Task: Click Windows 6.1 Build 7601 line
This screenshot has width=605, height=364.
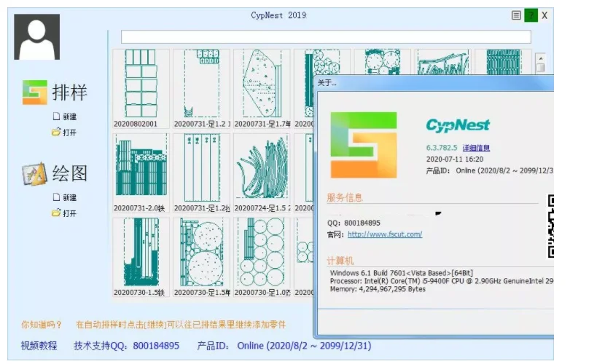Action: tap(402, 273)
